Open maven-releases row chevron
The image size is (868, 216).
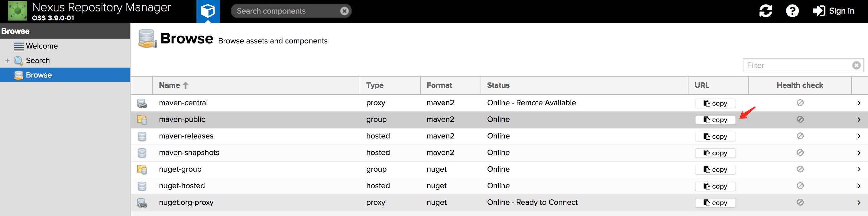coord(859,136)
